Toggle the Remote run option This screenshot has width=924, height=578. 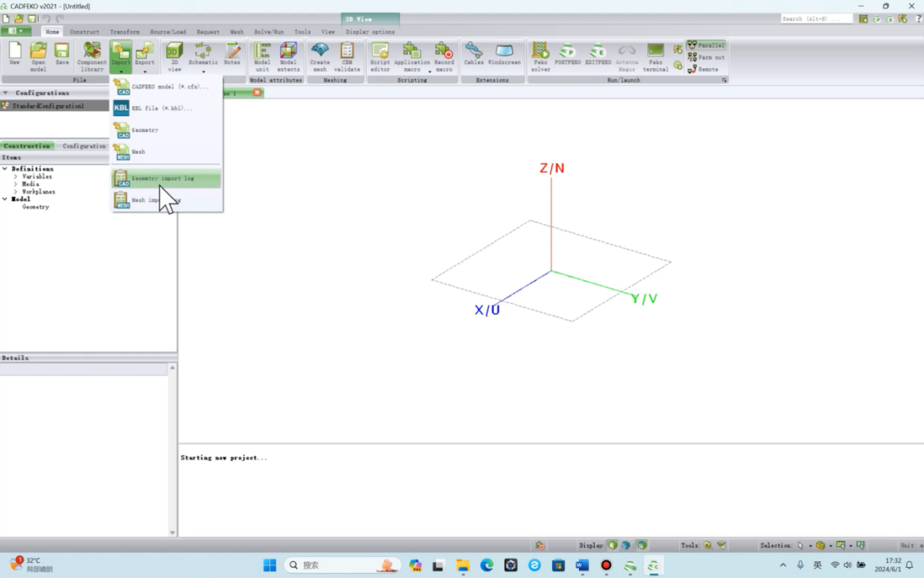703,69
